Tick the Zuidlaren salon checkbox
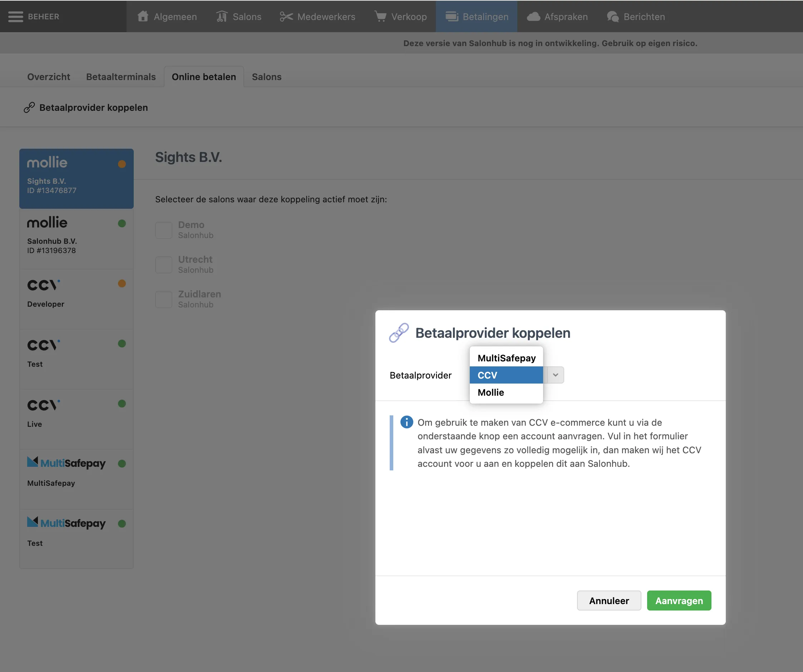 164,299
